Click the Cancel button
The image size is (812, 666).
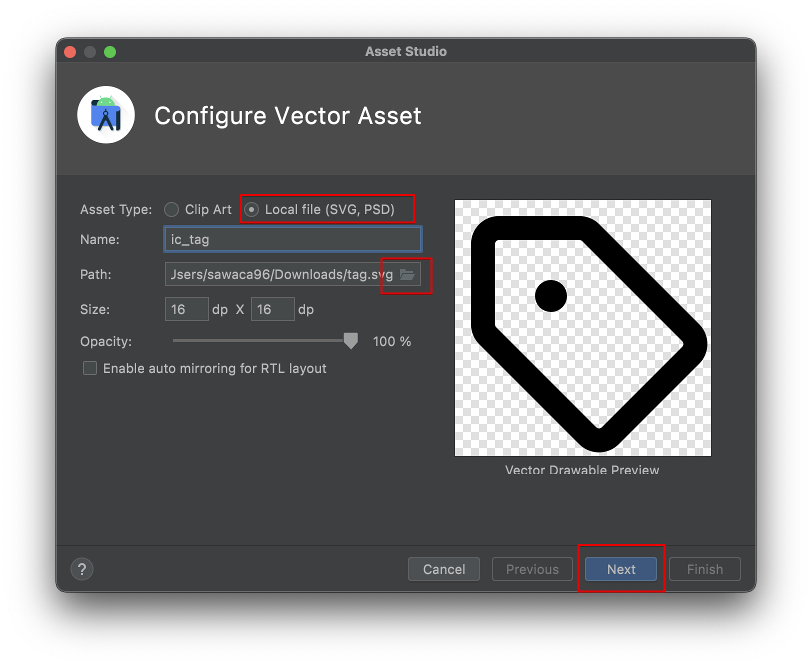(444, 569)
